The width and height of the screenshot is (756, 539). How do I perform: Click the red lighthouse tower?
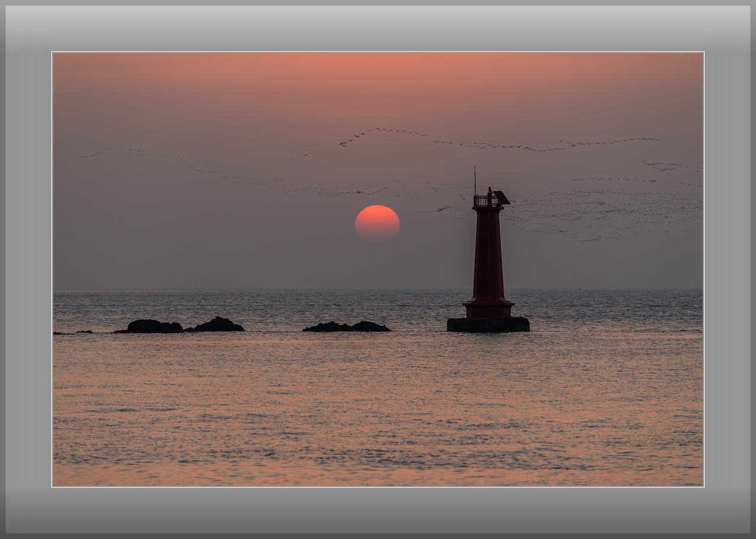pos(488,253)
